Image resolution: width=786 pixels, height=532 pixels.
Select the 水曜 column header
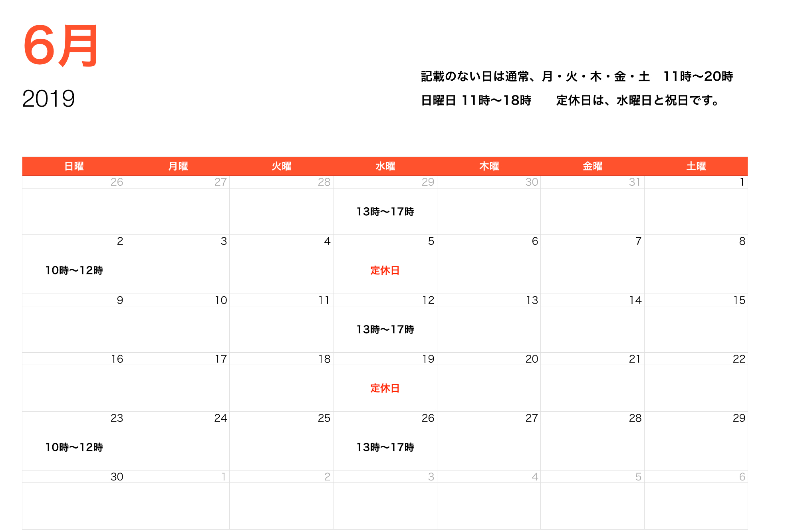[x=385, y=166]
